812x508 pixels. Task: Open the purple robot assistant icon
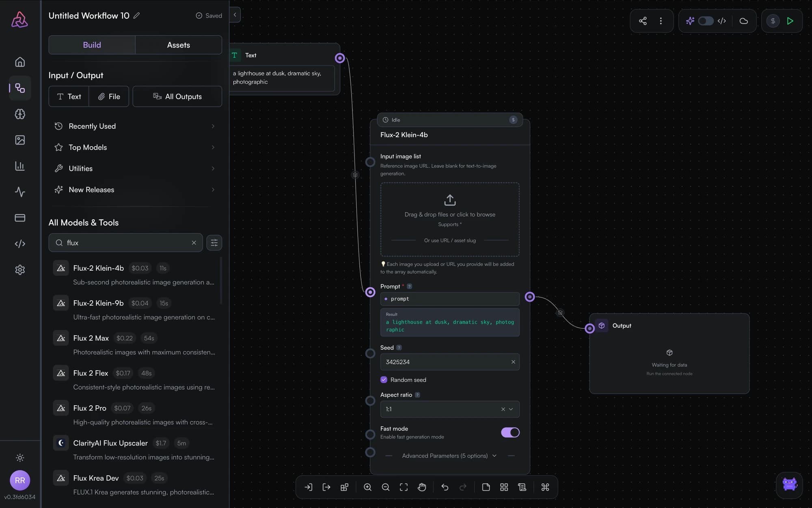point(789,485)
